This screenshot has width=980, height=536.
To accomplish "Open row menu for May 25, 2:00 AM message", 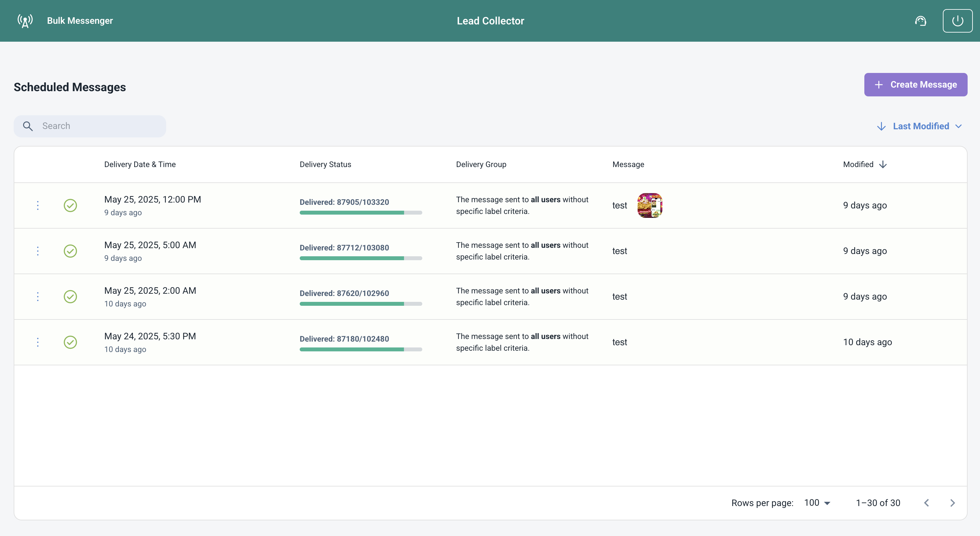I will [x=38, y=297].
